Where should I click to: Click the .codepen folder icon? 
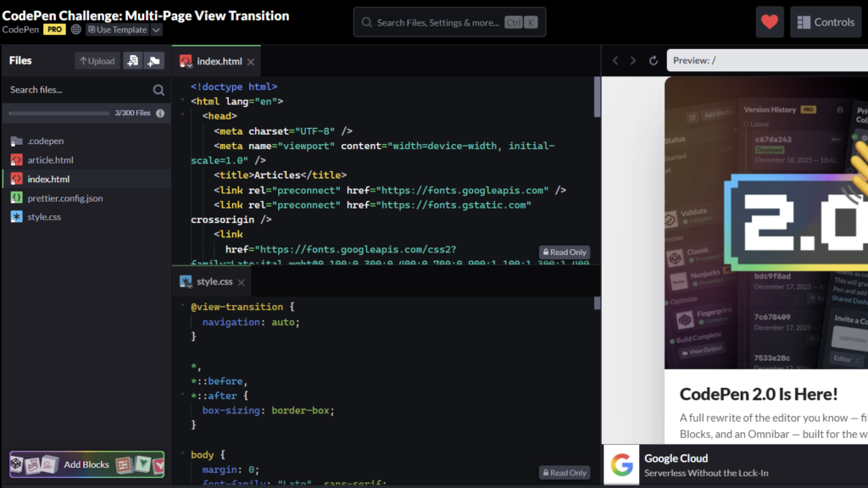(x=17, y=141)
